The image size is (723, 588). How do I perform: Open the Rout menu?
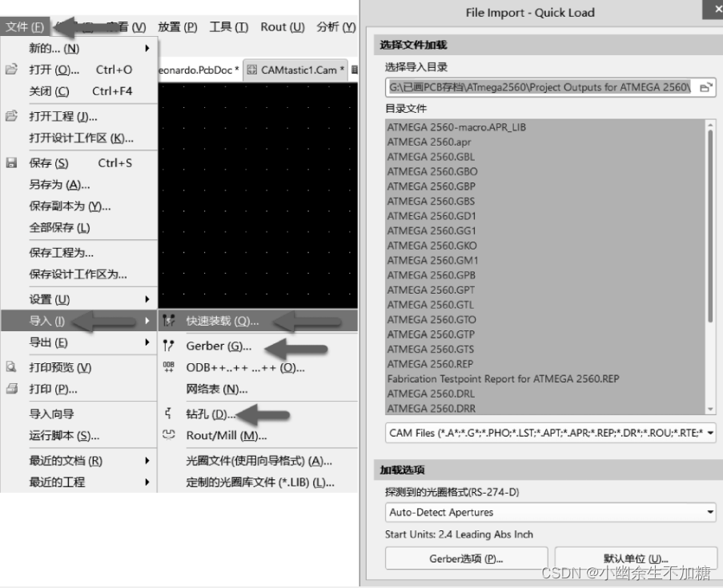[283, 27]
